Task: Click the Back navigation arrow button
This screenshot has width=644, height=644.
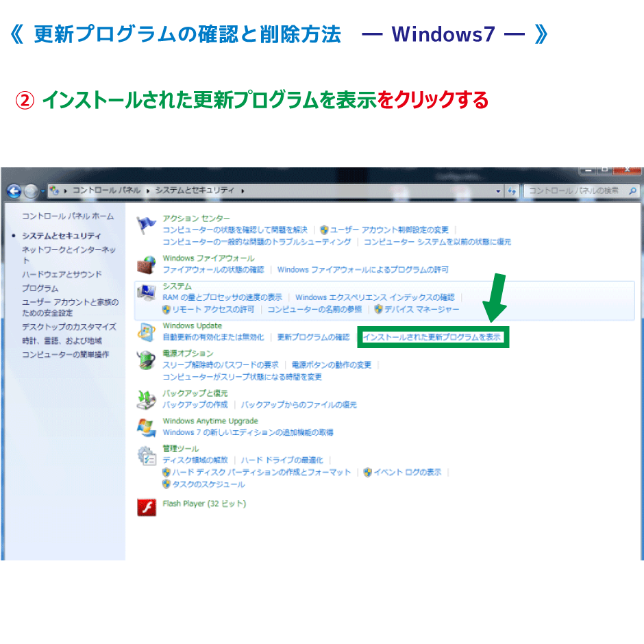Action: pyautogui.click(x=14, y=191)
